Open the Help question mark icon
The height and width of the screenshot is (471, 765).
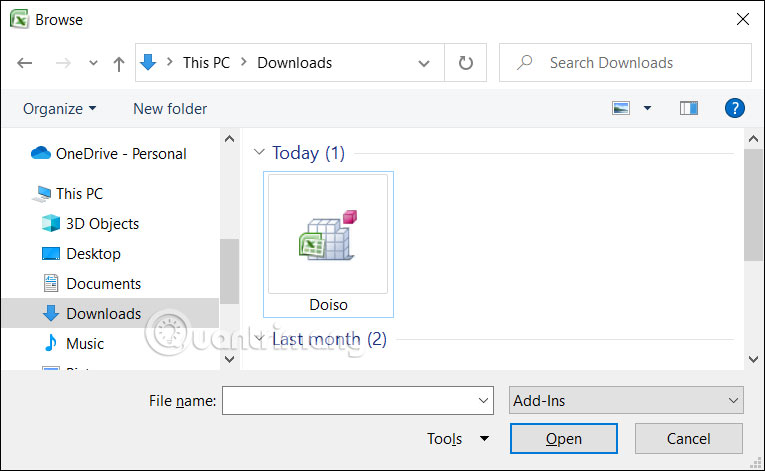tap(735, 108)
